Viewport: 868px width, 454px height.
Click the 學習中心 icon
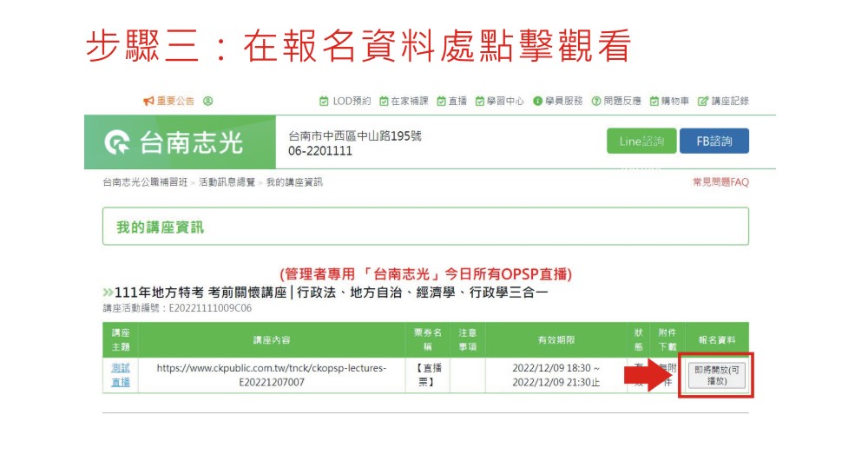479,101
